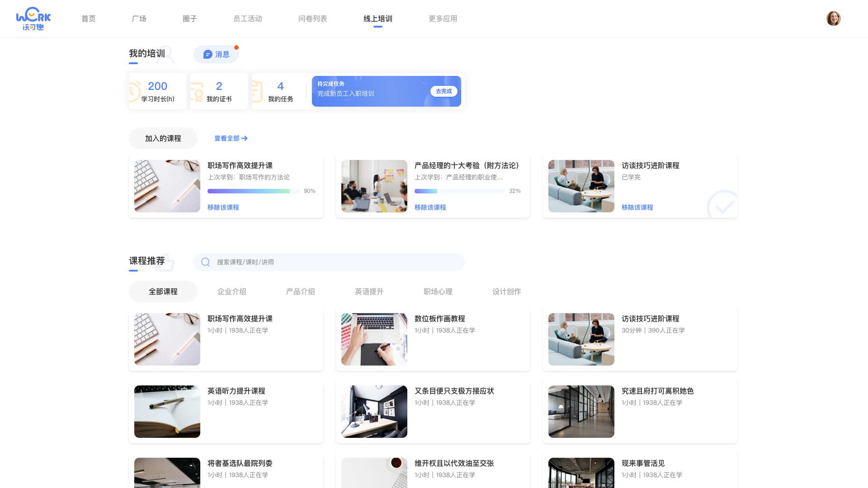Click the arrow icon next to 查看全部
The width and height of the screenshot is (868, 488).
coord(244,138)
